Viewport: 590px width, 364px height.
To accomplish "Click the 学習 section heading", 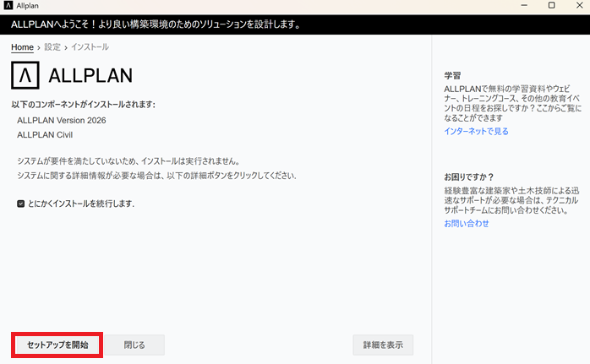I will coord(453,75).
